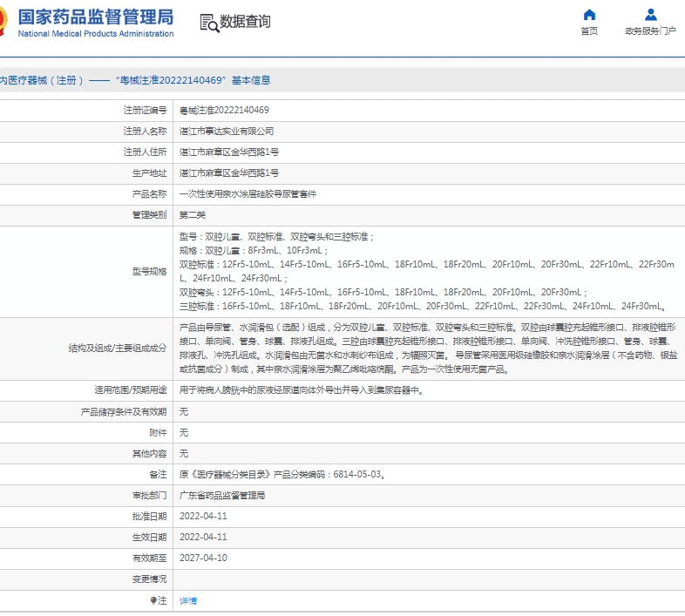Click the 首页 home icon
The width and height of the screenshot is (685, 616).
(589, 15)
